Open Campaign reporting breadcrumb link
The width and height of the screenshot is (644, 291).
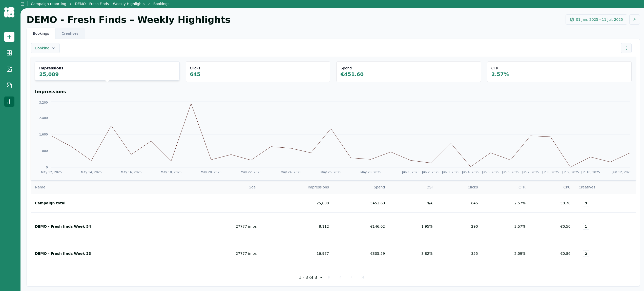[48, 4]
